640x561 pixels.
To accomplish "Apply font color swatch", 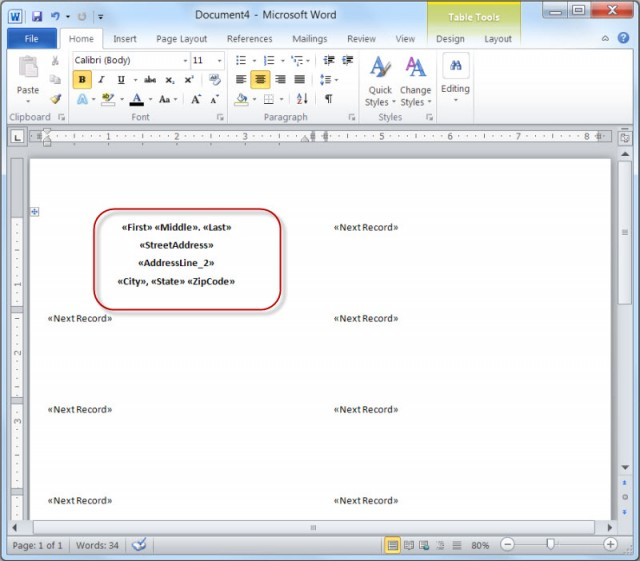I will tap(137, 99).
